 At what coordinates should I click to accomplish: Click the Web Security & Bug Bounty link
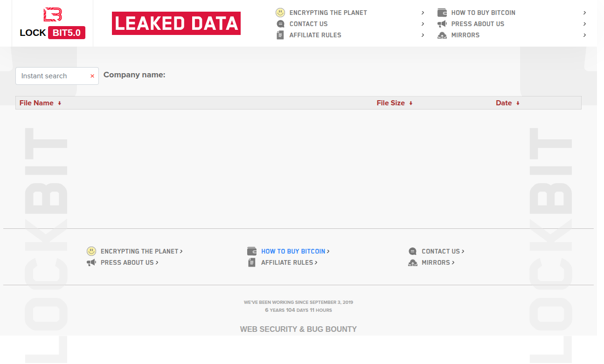299,329
